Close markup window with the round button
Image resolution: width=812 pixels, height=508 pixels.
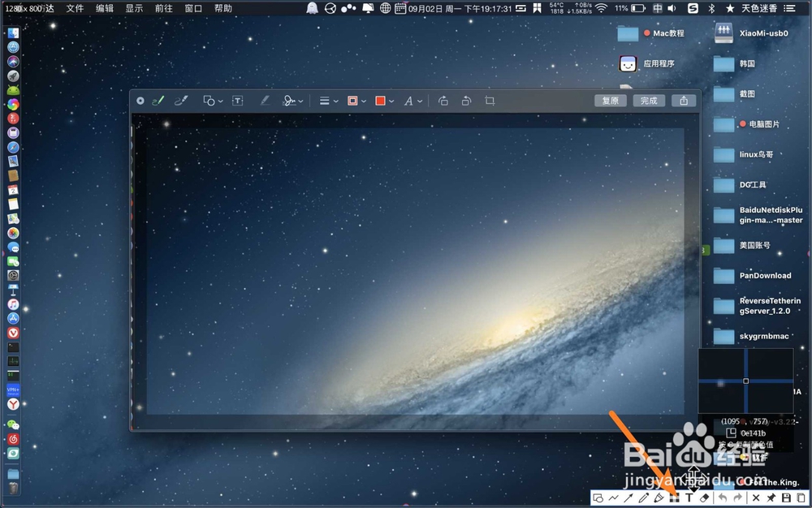(x=140, y=101)
